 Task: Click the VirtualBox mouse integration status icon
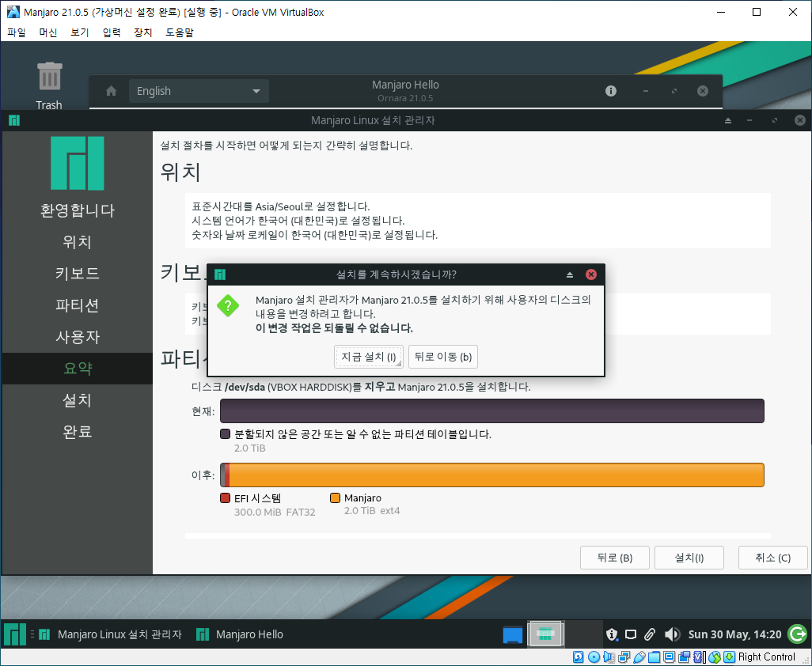pyautogui.click(x=715, y=657)
